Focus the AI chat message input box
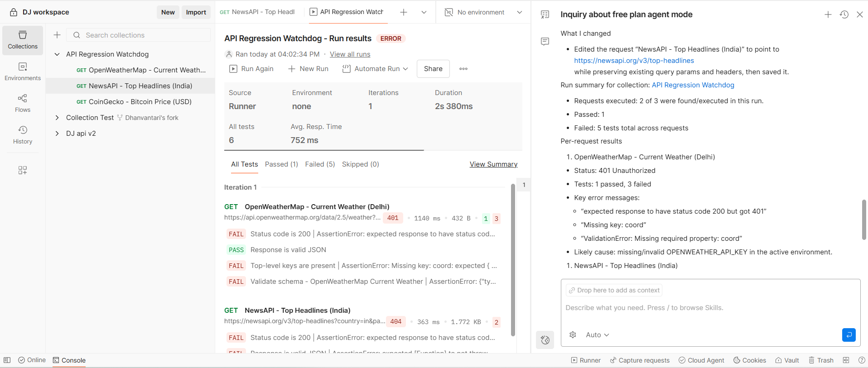Screen dimensions: 868x368 [710, 308]
